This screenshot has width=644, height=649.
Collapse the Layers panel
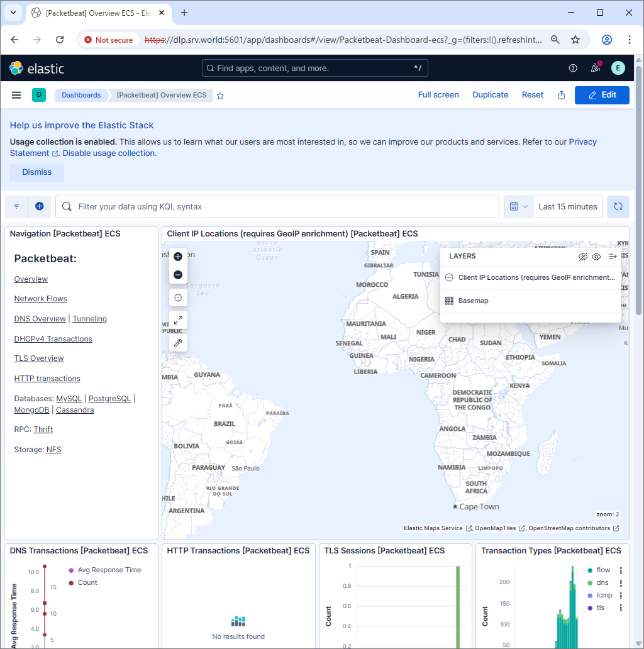click(x=613, y=257)
